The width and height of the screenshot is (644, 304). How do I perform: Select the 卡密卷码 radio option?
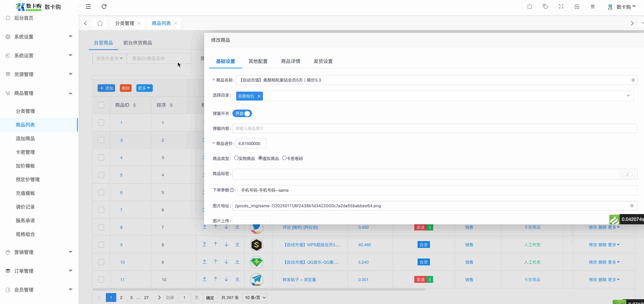tap(284, 158)
